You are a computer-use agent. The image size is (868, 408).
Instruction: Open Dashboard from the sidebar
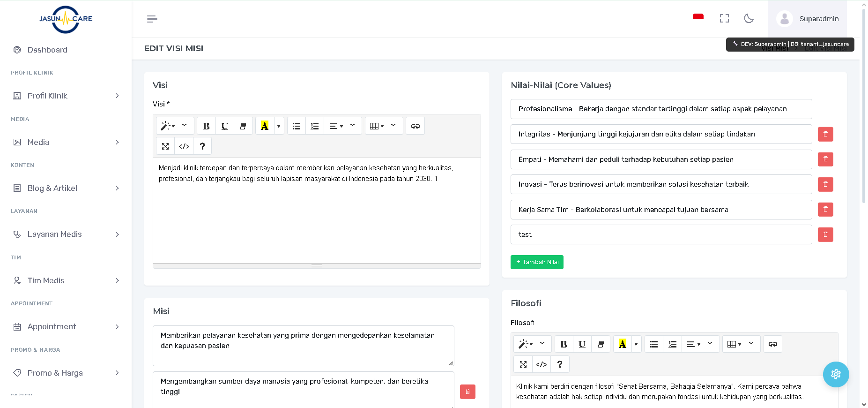[x=47, y=50]
